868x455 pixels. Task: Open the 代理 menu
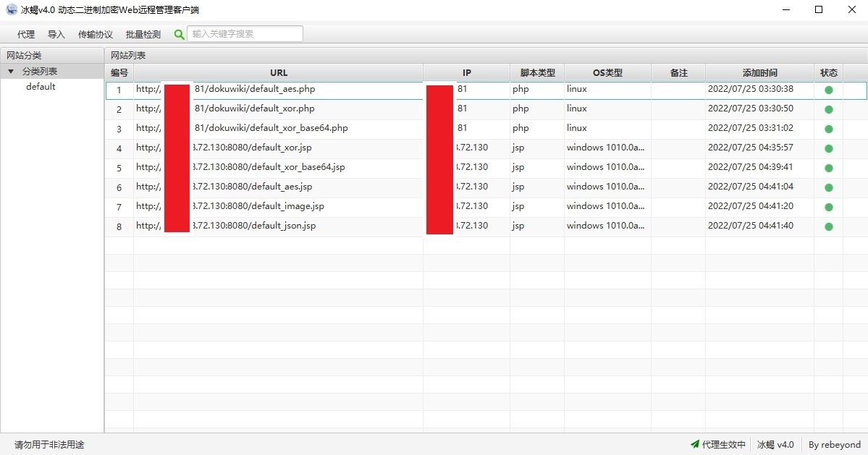(x=26, y=34)
